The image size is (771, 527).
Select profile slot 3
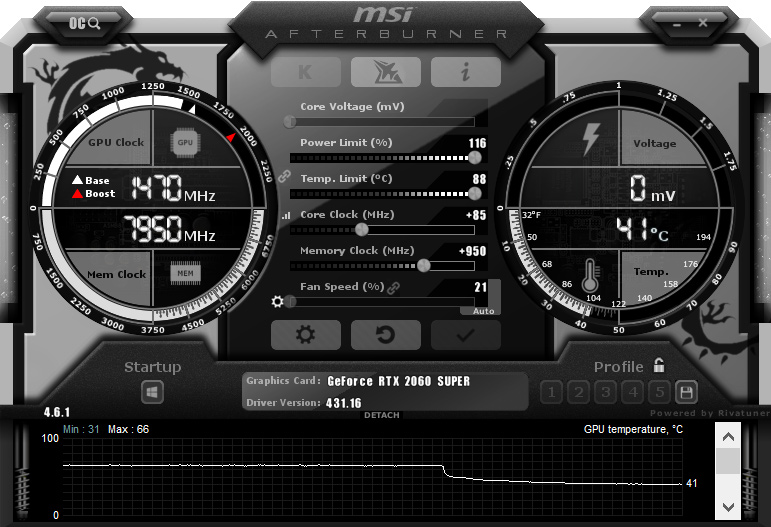pos(606,392)
